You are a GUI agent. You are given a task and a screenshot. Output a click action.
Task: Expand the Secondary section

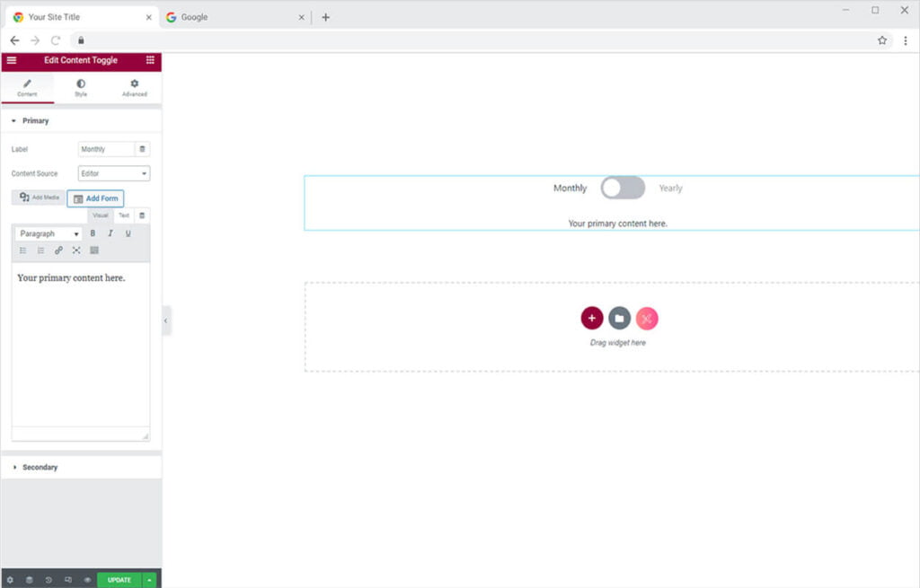(40, 468)
